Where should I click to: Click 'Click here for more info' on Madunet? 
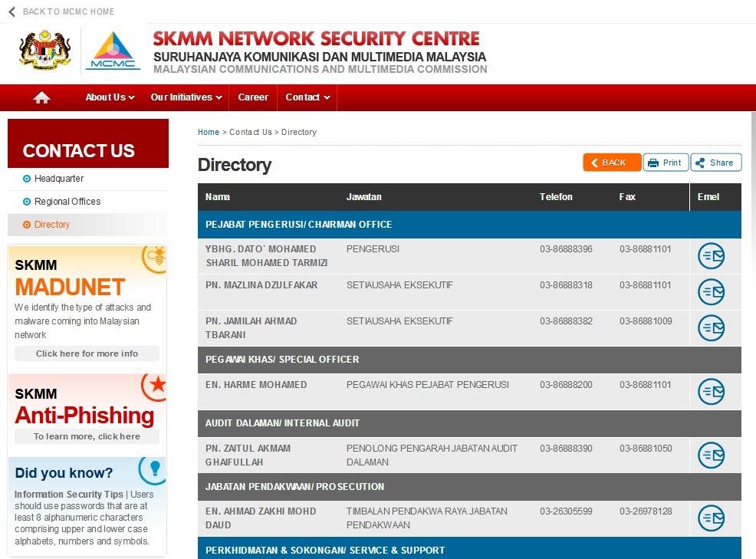point(87,353)
